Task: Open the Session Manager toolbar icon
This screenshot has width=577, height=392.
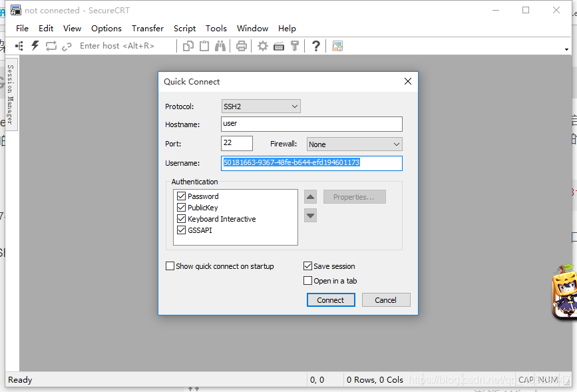Action: click(19, 46)
